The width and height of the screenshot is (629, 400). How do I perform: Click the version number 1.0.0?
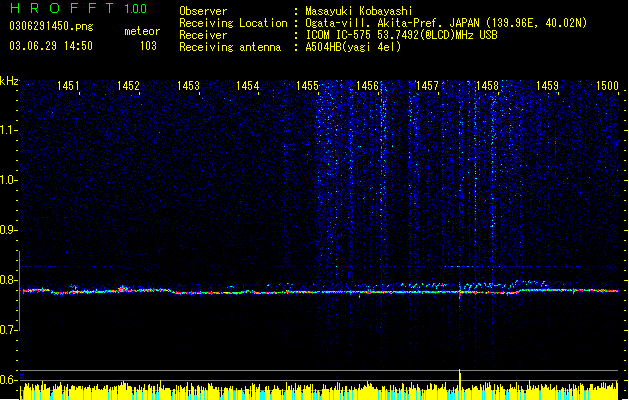(x=135, y=9)
